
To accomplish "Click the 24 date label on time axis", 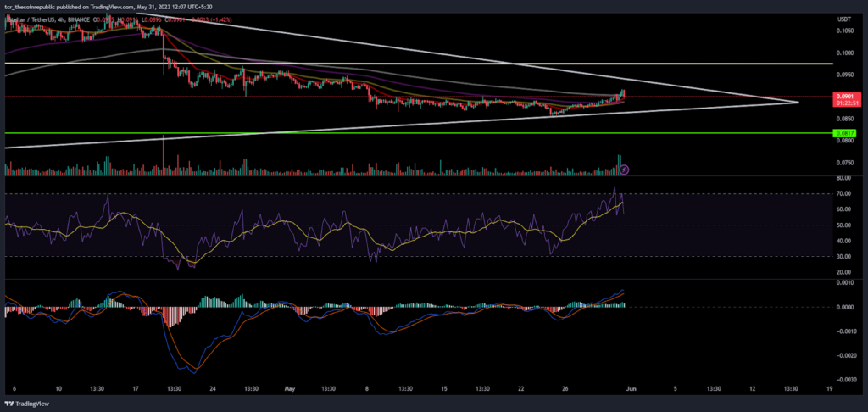I will coord(213,389).
